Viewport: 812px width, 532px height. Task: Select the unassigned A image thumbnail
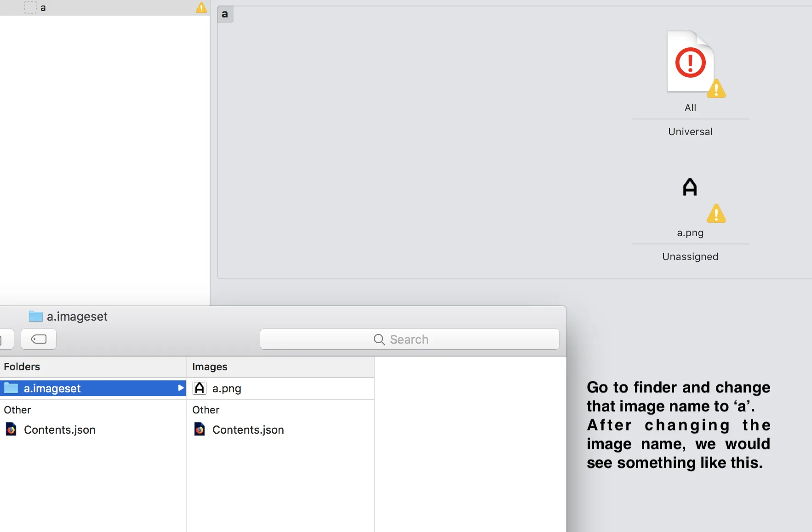point(690,187)
